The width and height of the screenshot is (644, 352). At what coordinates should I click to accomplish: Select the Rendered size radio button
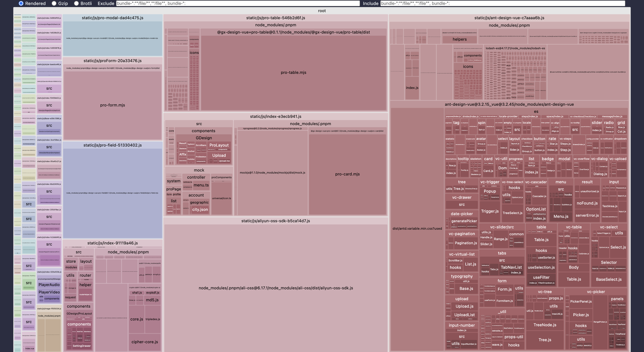point(21,3)
